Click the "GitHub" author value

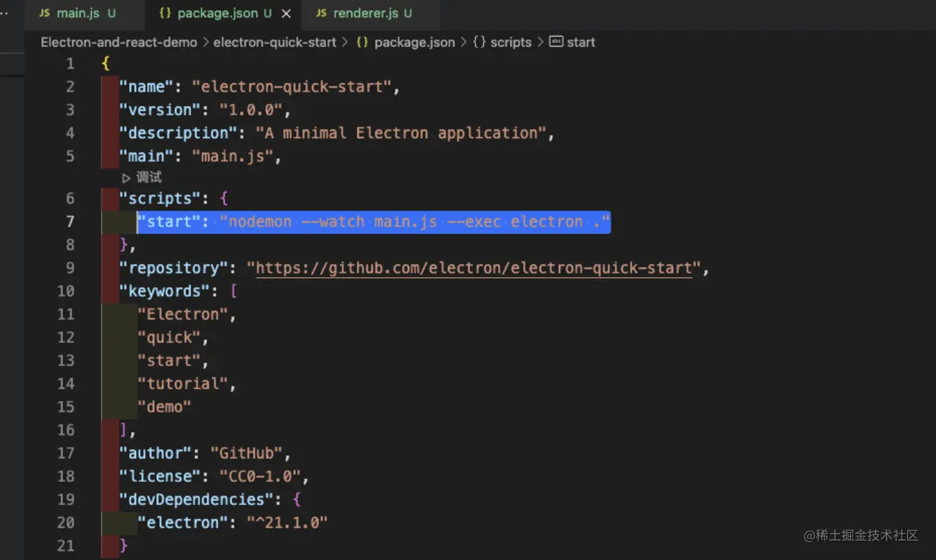click(247, 453)
